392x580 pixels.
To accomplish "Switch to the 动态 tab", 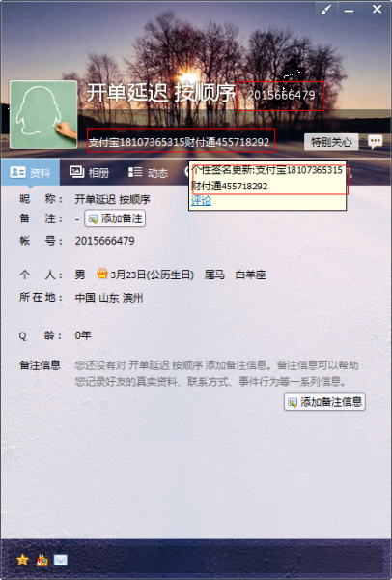I will [148, 172].
